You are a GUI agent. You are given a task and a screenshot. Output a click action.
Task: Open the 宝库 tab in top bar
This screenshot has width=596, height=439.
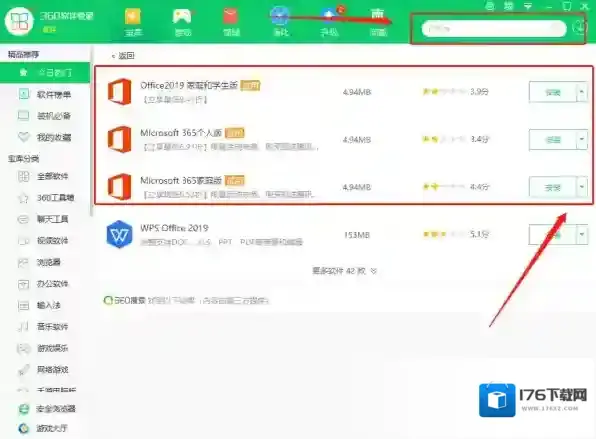(x=133, y=23)
